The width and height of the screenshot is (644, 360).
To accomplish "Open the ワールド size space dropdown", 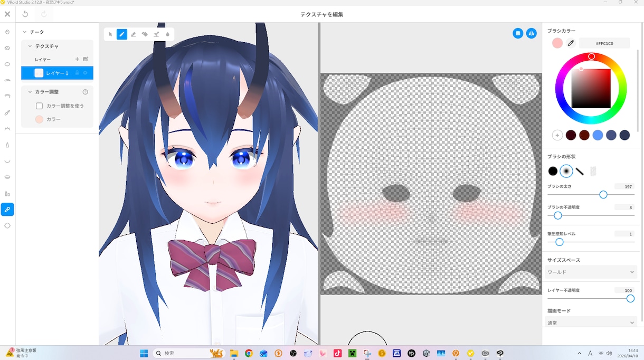I will 591,272.
